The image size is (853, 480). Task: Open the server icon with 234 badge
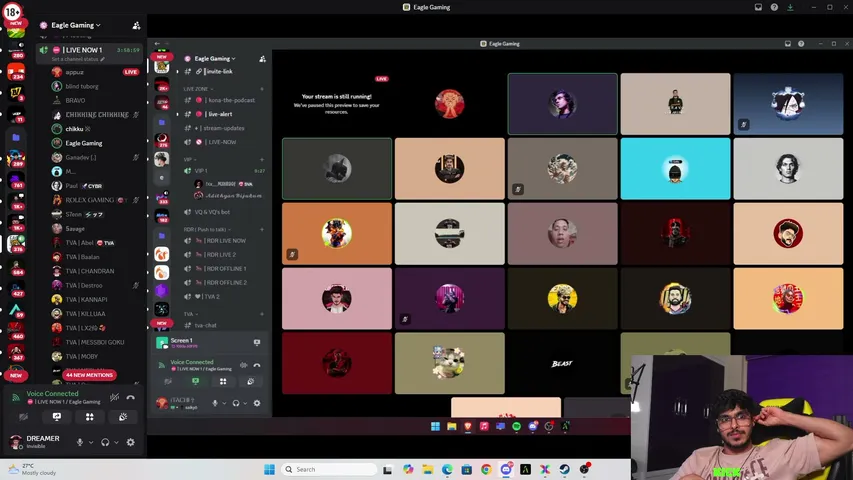point(16,71)
